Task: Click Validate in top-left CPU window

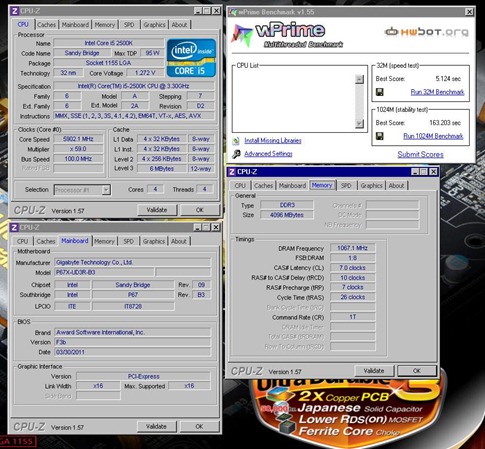Action: 157,210
